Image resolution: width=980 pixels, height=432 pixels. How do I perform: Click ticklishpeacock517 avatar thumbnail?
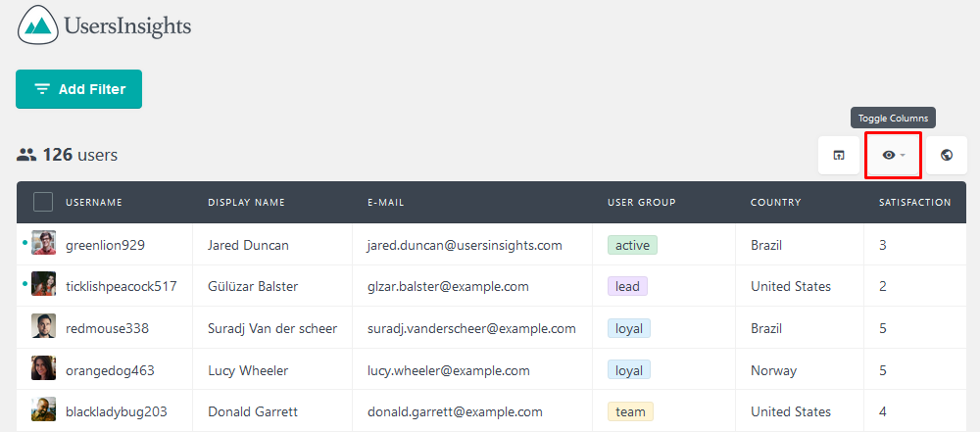[44, 284]
